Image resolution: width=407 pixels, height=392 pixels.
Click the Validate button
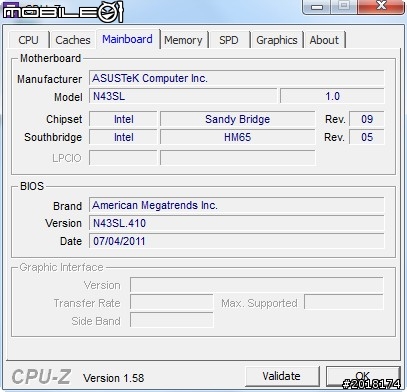(282, 376)
